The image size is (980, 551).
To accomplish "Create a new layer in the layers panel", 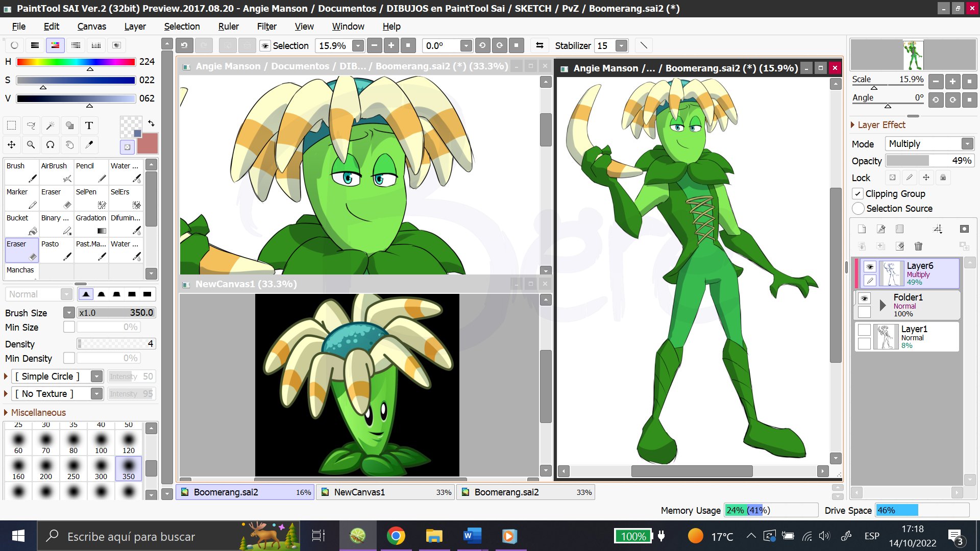I will pos(863,229).
